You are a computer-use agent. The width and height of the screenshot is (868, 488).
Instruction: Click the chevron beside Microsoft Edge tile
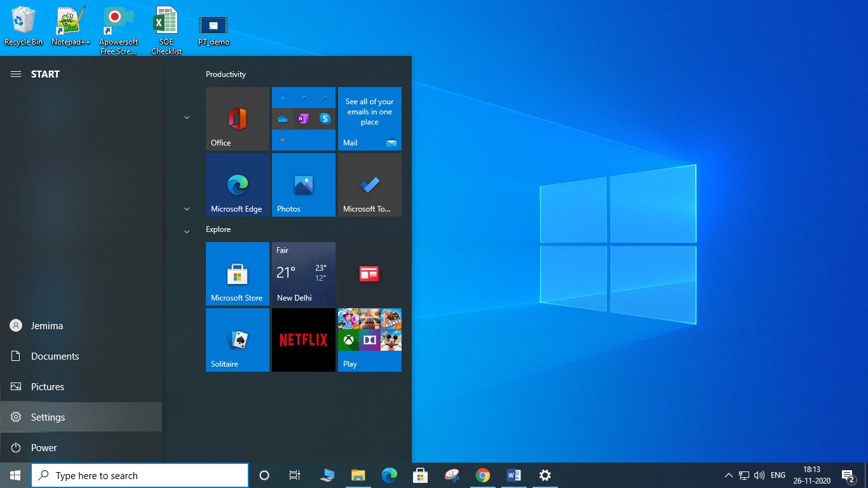point(187,209)
